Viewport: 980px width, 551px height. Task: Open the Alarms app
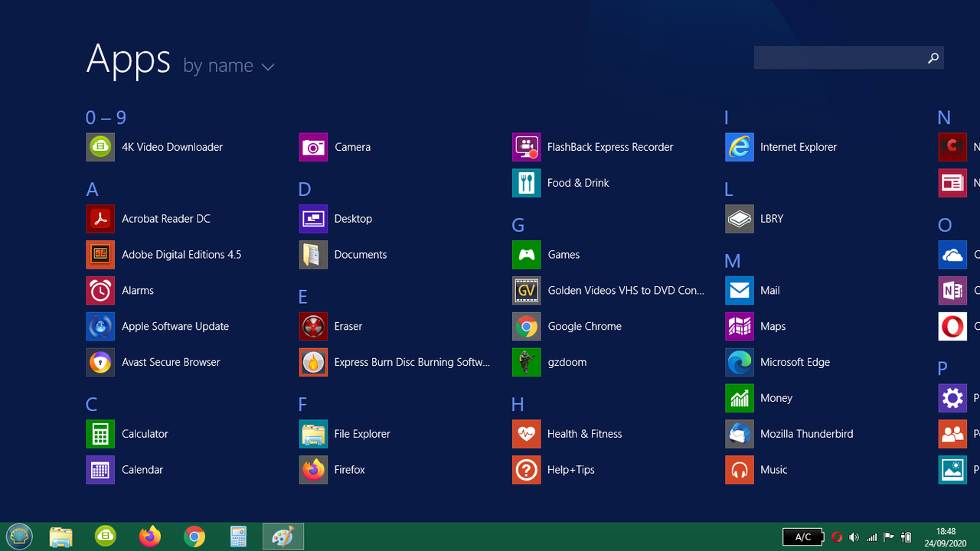pyautogui.click(x=120, y=291)
